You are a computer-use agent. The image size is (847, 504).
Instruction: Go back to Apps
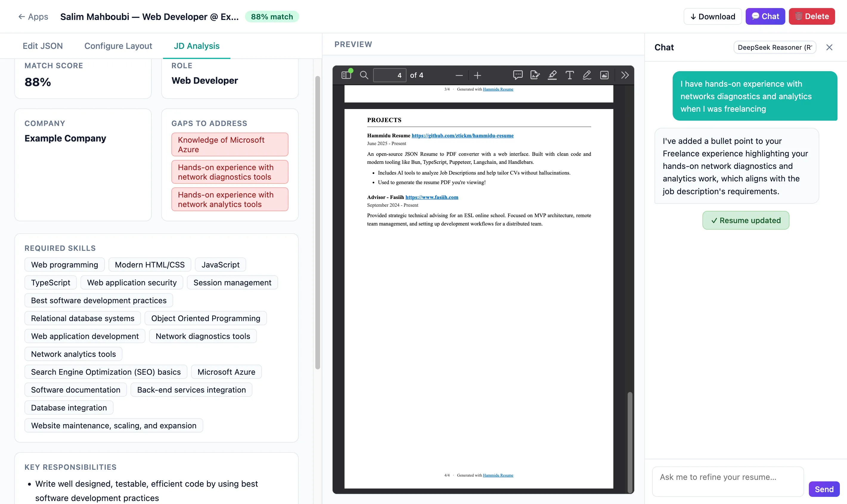[33, 17]
